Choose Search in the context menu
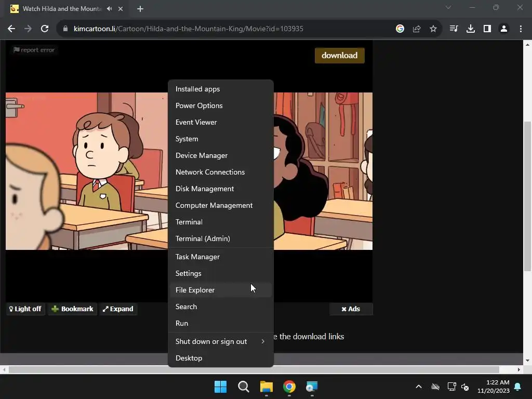 click(221, 307)
